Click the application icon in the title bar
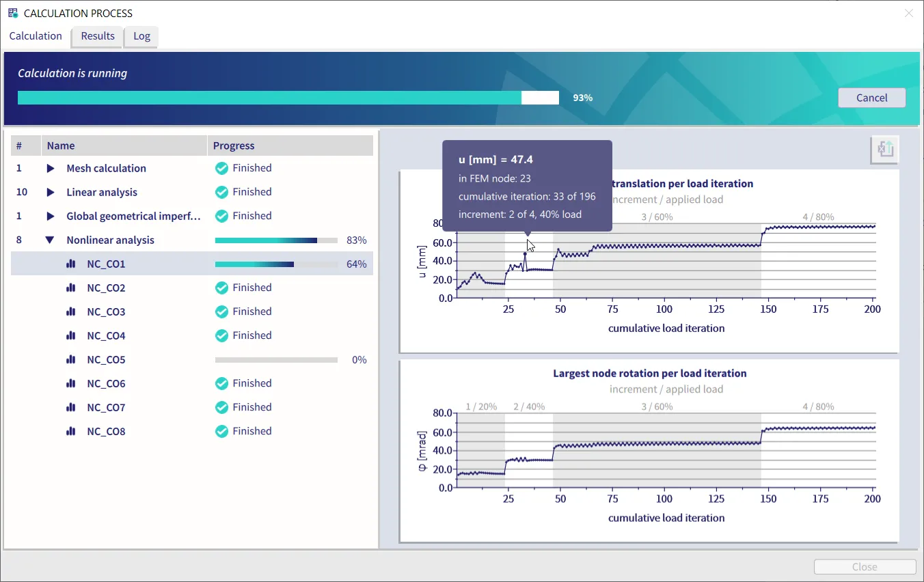Viewport: 924px width, 582px height. click(13, 13)
